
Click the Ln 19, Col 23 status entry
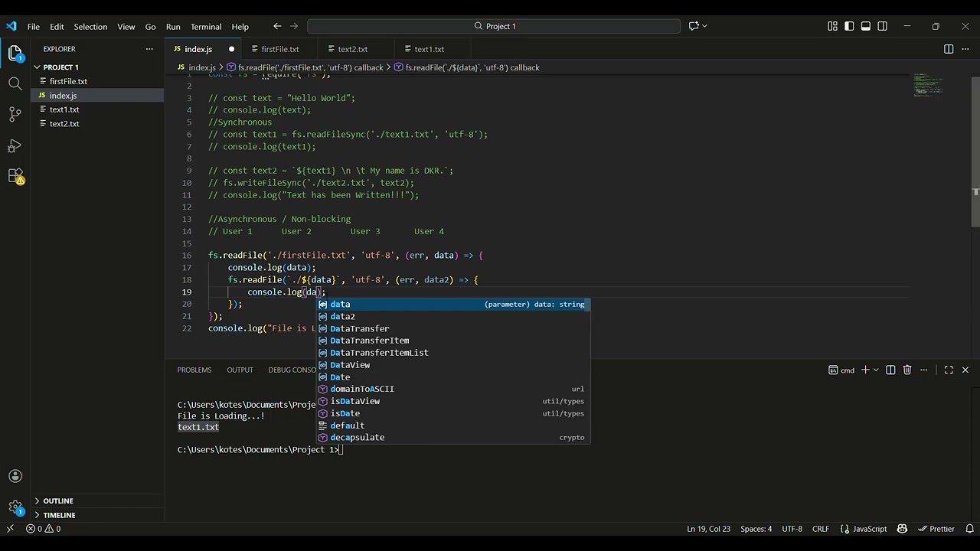(709, 529)
